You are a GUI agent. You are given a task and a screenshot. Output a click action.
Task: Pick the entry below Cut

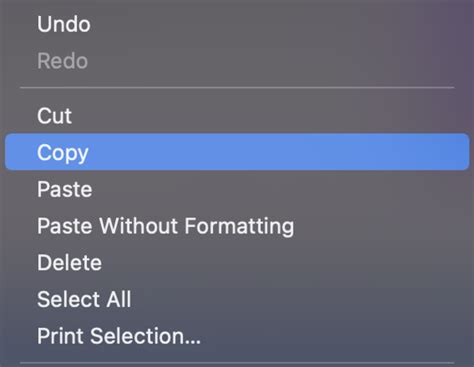237,152
